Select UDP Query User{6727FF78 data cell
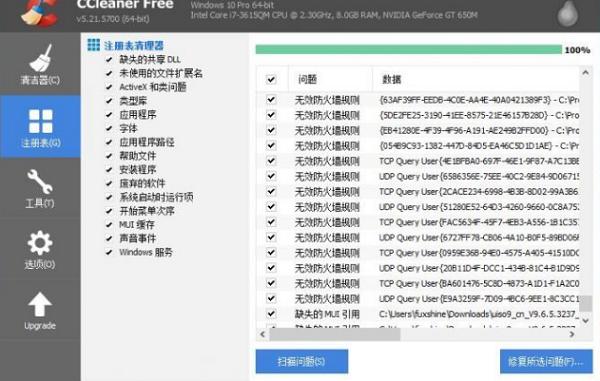 (x=479, y=238)
